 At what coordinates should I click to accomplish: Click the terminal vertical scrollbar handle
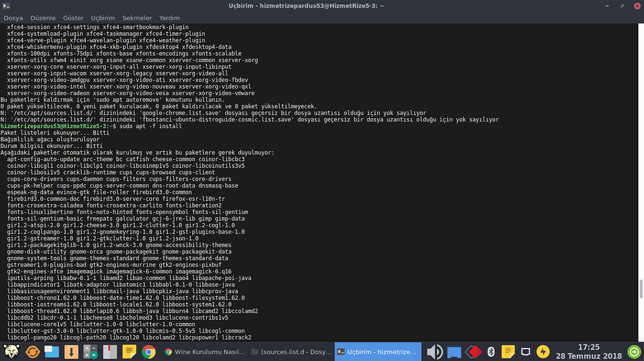[x=640, y=289]
